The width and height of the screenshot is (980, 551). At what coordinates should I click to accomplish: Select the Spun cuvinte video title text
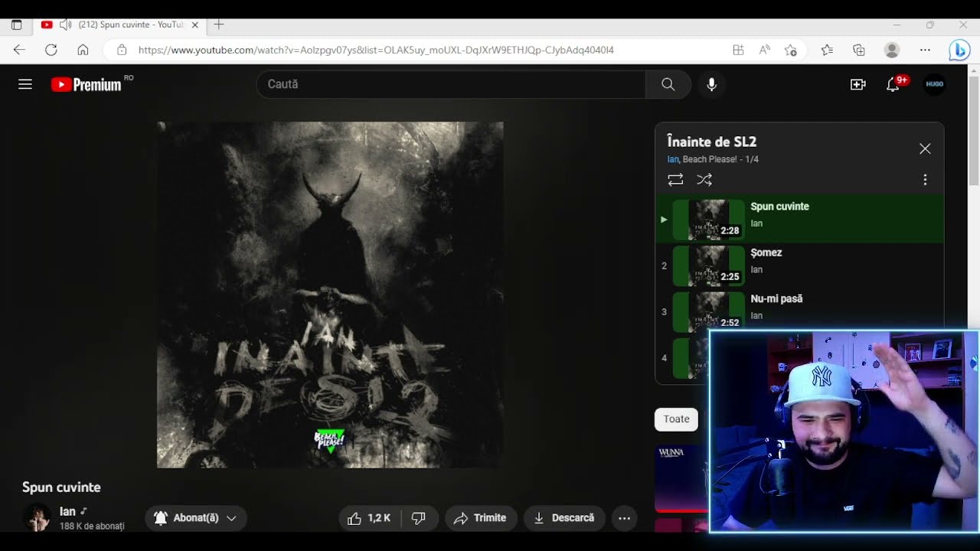point(61,487)
